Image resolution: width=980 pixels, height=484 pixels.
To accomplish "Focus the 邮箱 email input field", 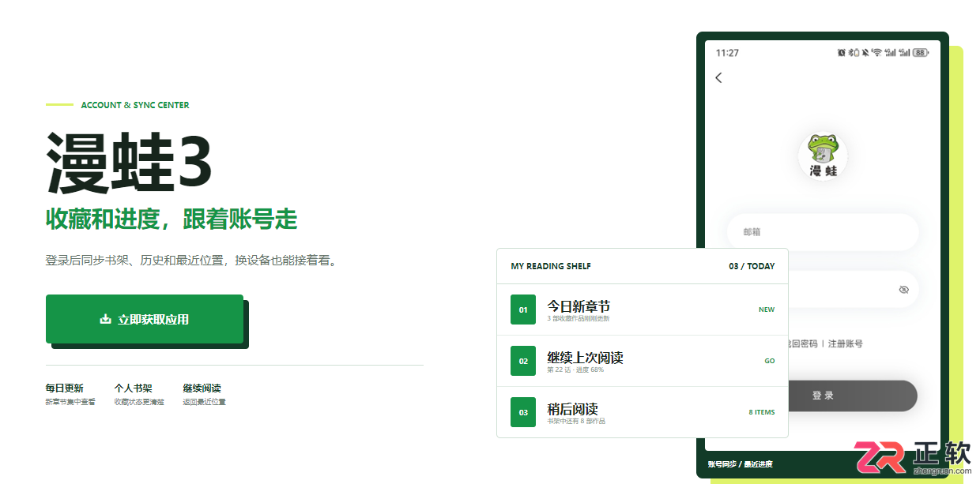I will (x=823, y=232).
